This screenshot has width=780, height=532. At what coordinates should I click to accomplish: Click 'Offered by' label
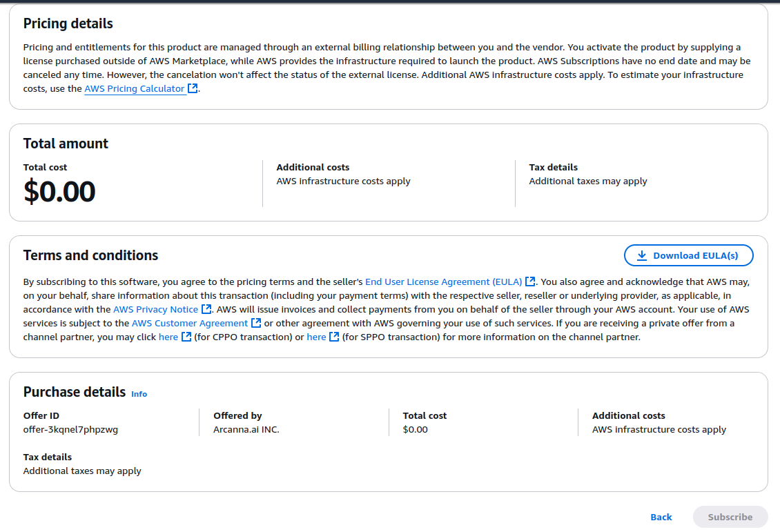[x=237, y=415]
